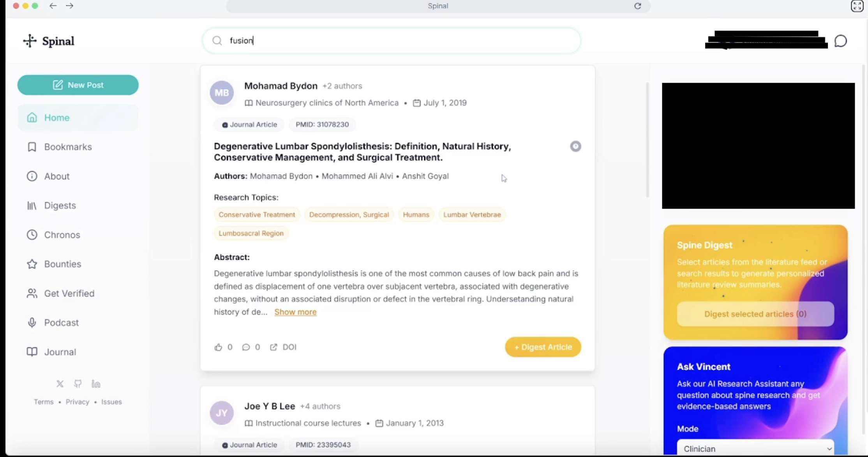
Task: Click the Decompression, Surgical topic tag
Action: pos(349,214)
